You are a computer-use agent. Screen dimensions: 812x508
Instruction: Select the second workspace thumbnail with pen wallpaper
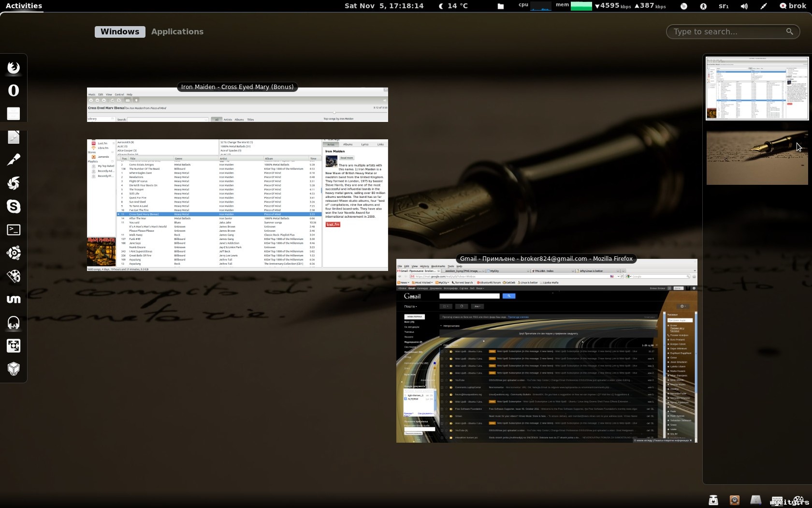pyautogui.click(x=757, y=157)
